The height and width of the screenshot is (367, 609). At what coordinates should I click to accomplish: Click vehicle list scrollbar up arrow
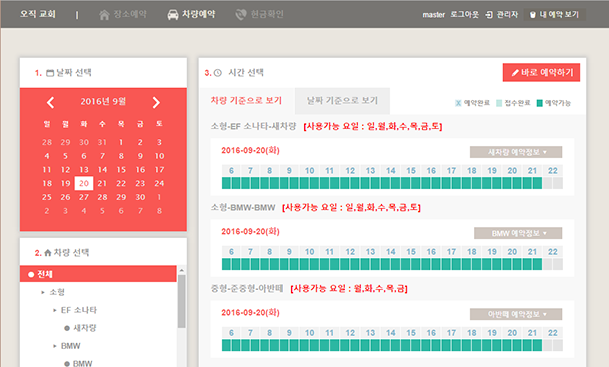click(x=181, y=270)
